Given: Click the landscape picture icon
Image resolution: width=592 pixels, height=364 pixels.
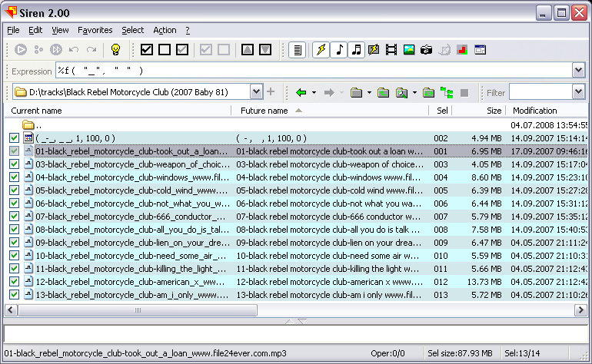Looking at the screenshot, I should [409, 49].
